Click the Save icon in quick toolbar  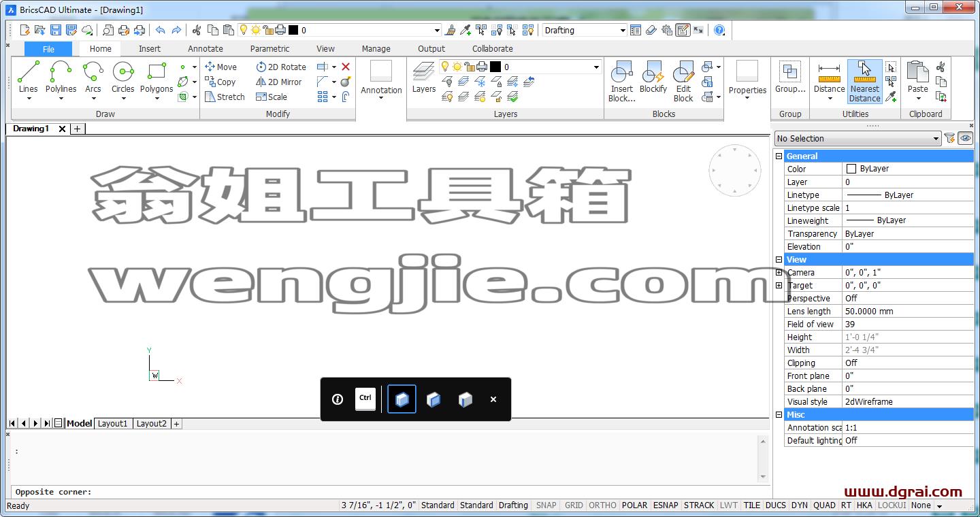pos(56,30)
